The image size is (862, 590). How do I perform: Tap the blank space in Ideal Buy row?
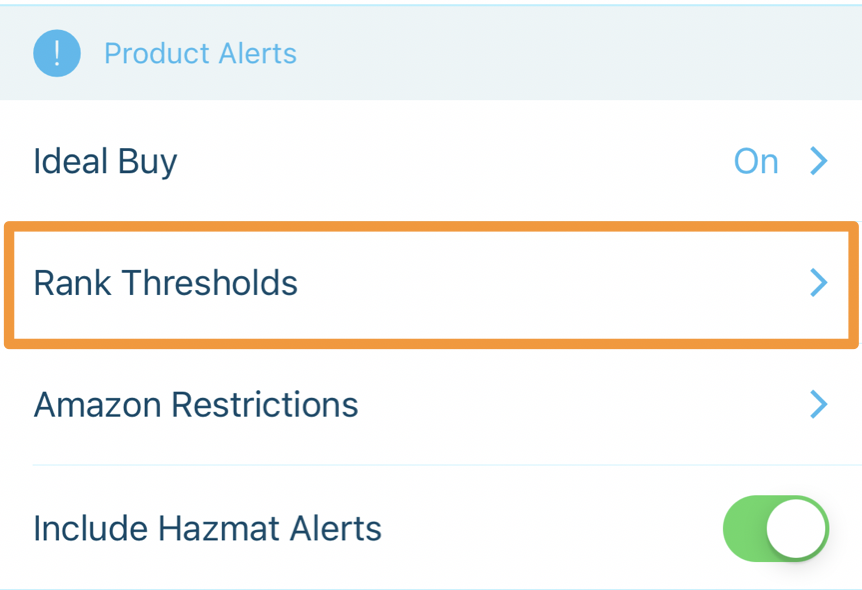[x=450, y=162]
